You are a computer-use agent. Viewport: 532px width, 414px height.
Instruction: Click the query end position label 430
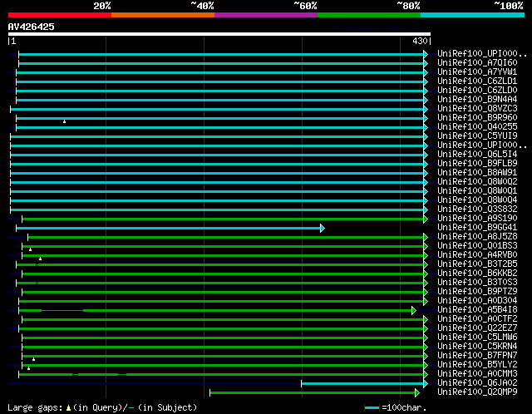click(420, 41)
